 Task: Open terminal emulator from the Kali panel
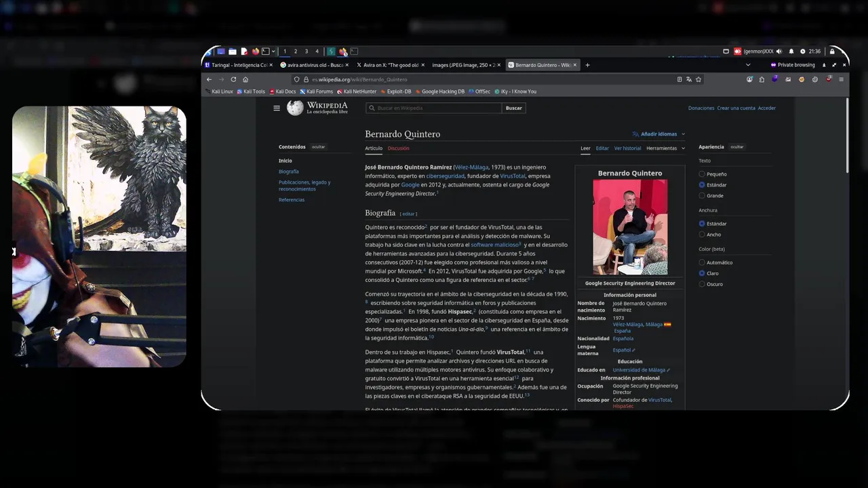[x=266, y=51]
